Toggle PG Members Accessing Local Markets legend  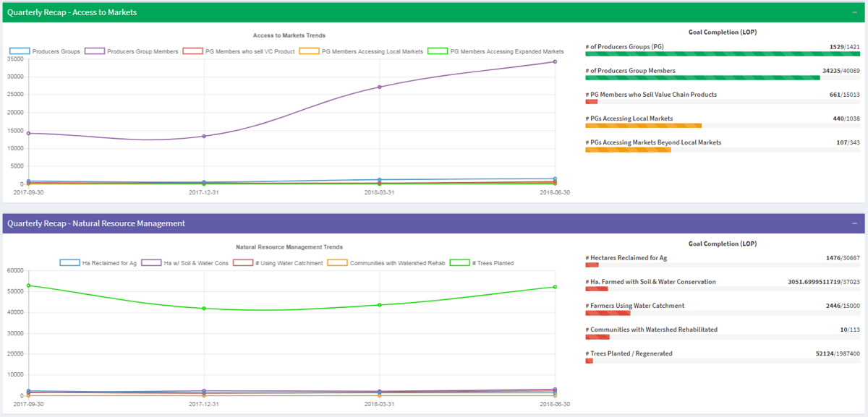(x=361, y=52)
